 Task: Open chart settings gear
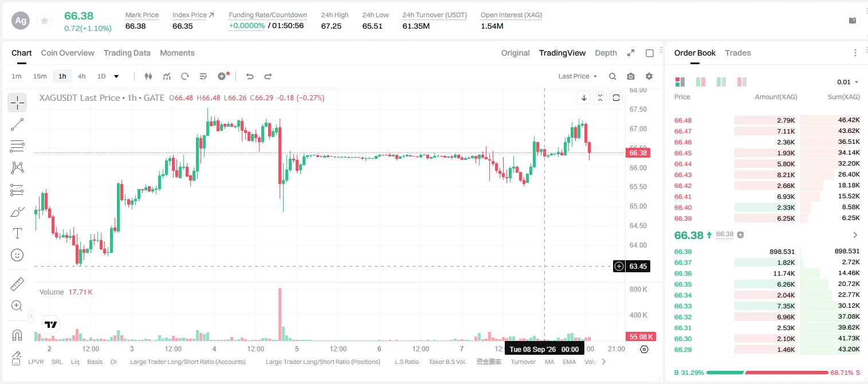(649, 76)
